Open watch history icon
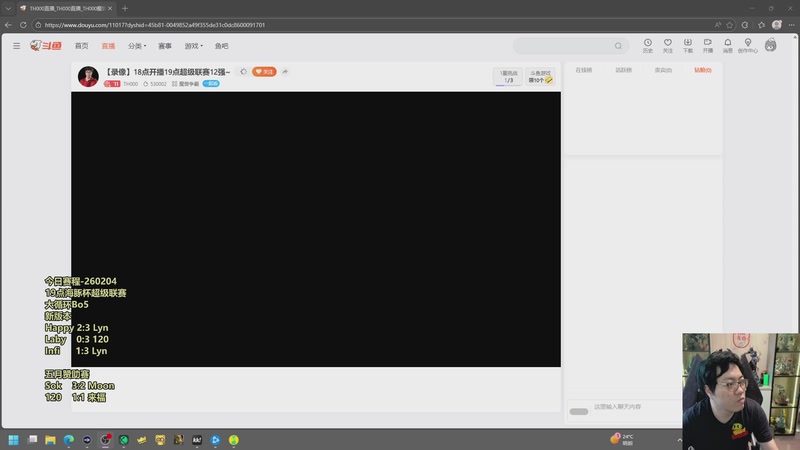Viewport: 800px width, 450px height. pyautogui.click(x=647, y=45)
